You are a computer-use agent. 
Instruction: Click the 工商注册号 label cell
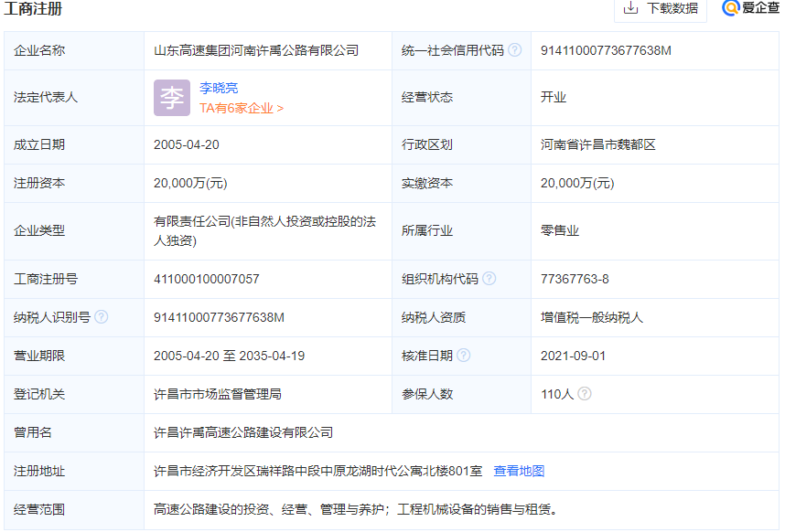(x=74, y=279)
